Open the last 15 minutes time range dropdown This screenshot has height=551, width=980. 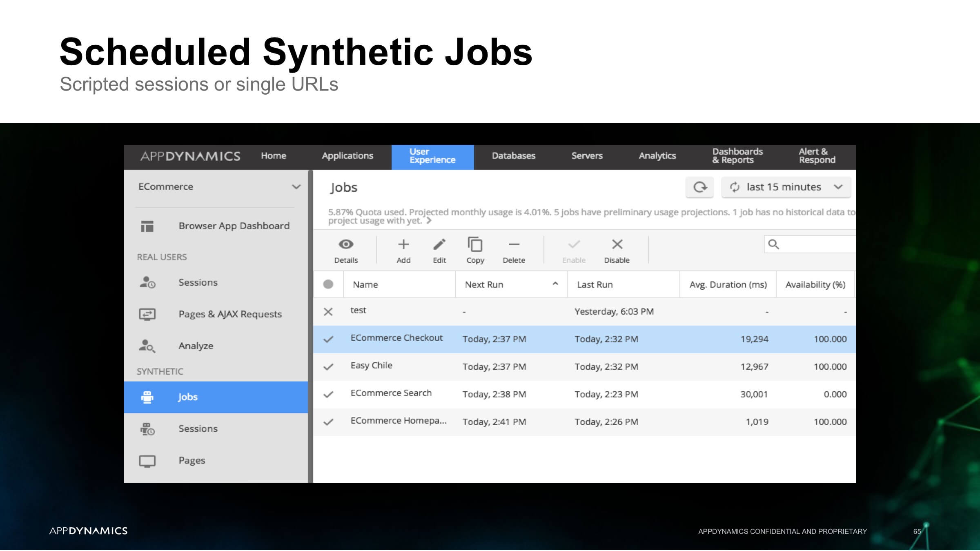786,187
